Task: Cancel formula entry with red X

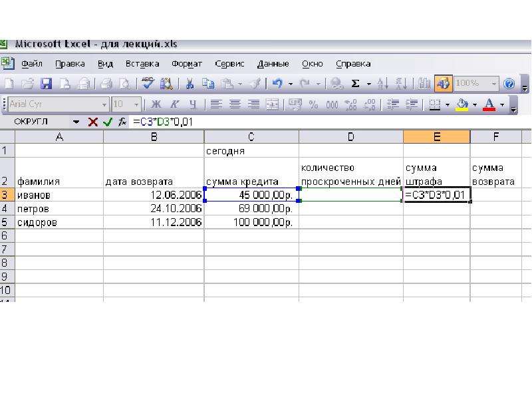Action: coord(92,122)
